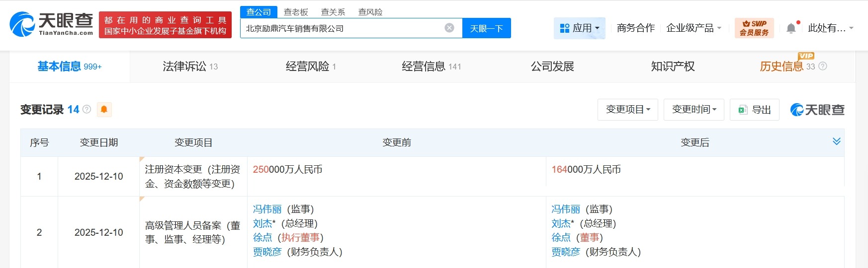
Task: Click the 变更项目 column header
Action: (x=193, y=142)
